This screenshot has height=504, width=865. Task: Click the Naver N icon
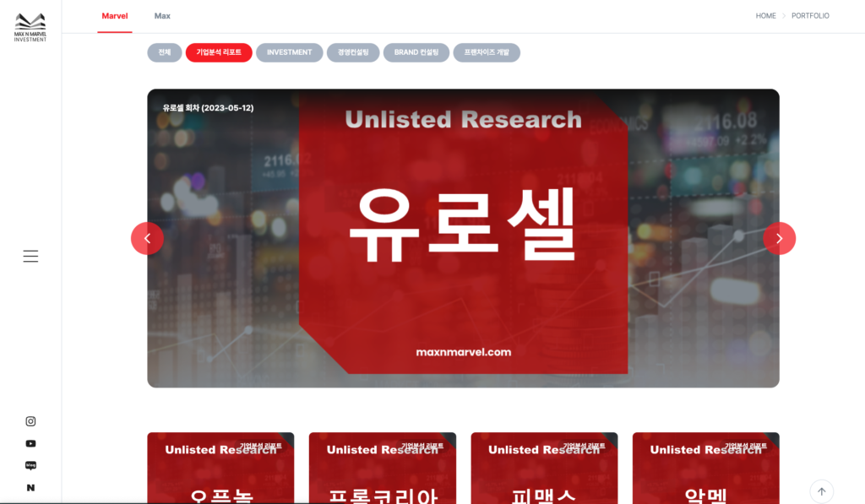pyautogui.click(x=30, y=487)
